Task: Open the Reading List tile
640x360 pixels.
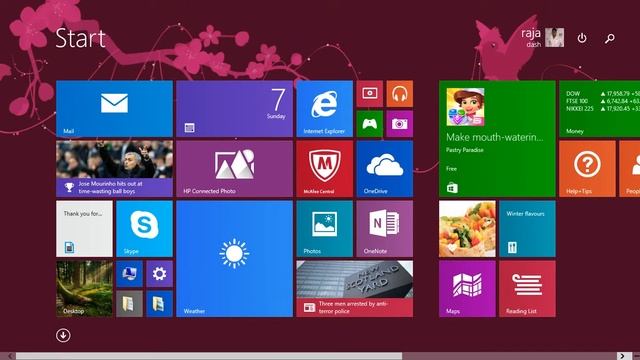Action: [x=527, y=289]
